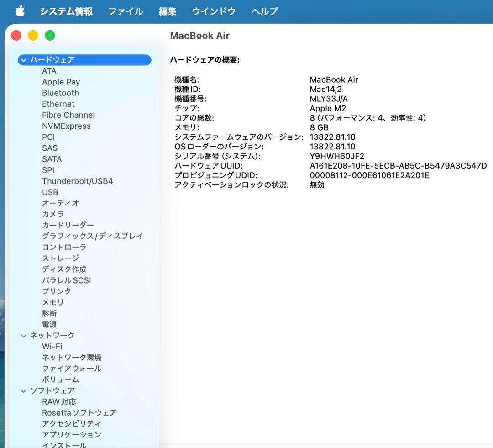Select メモリ in the sidebar list
Screen dimensions: 493x448
click(53, 302)
